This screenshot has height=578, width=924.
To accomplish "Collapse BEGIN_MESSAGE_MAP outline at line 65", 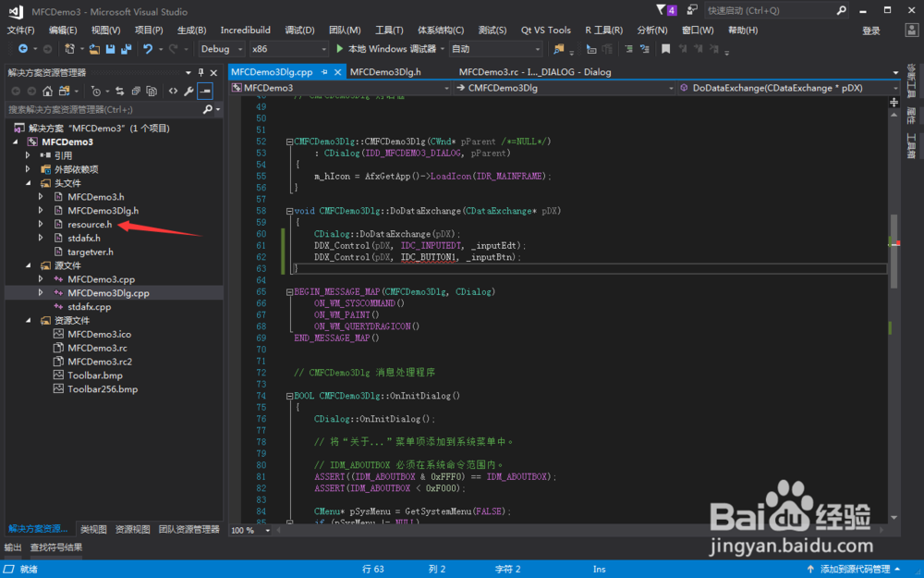I will click(x=289, y=292).
